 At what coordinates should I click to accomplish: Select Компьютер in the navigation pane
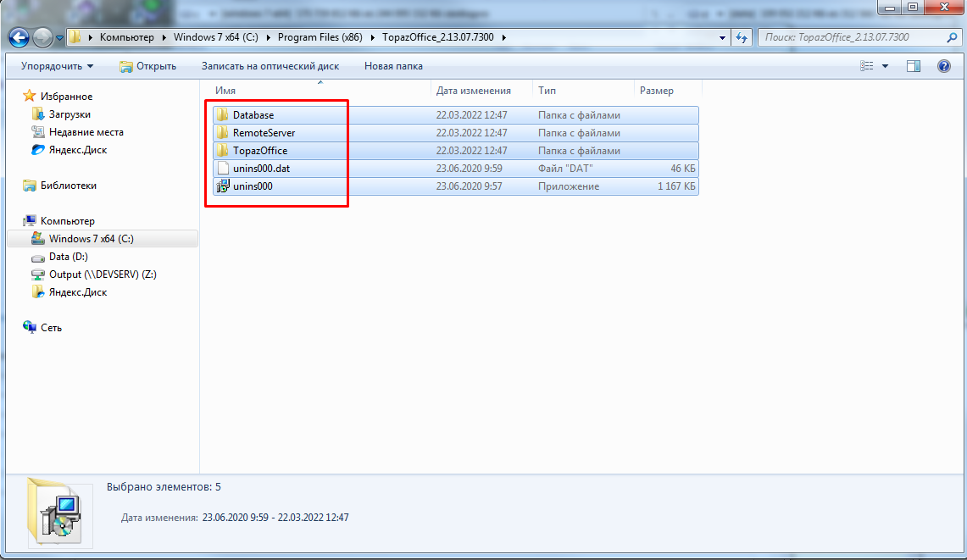coord(68,221)
